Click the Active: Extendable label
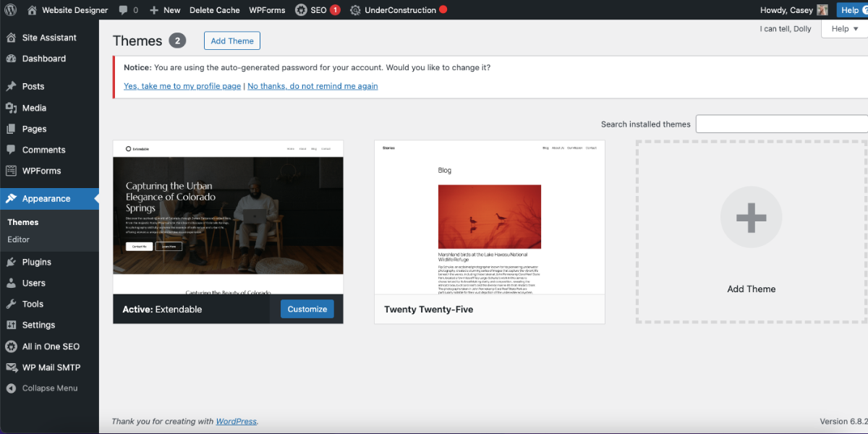 click(x=162, y=310)
